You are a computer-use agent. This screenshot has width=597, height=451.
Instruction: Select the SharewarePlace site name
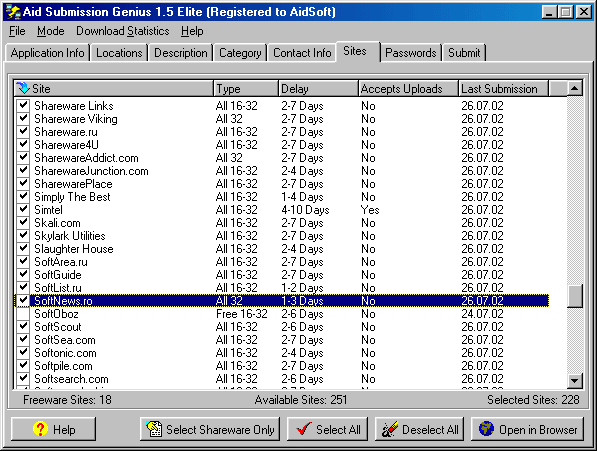pos(73,183)
